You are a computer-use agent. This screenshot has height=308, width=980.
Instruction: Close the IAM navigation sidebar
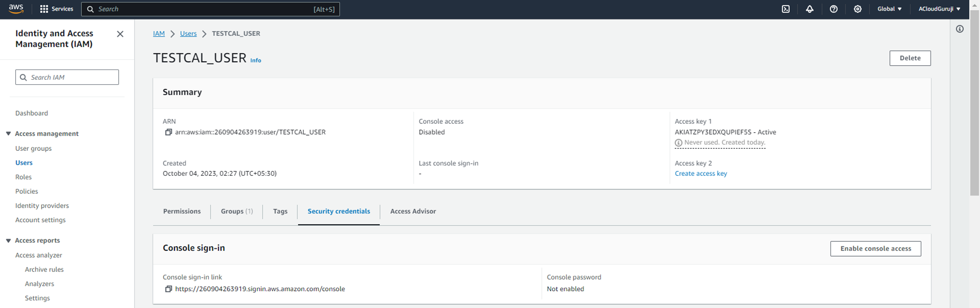[120, 34]
